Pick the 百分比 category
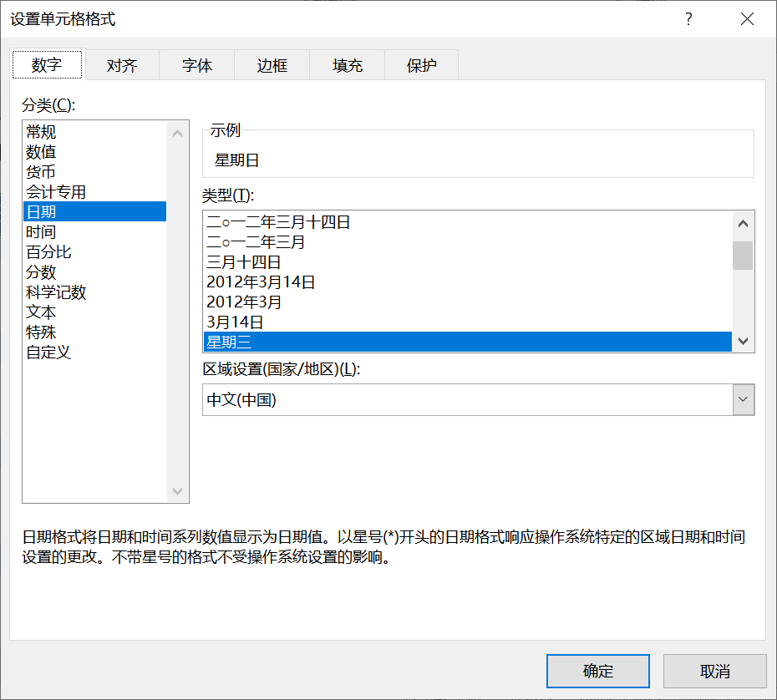Viewport: 777px width, 700px height. 94,251
